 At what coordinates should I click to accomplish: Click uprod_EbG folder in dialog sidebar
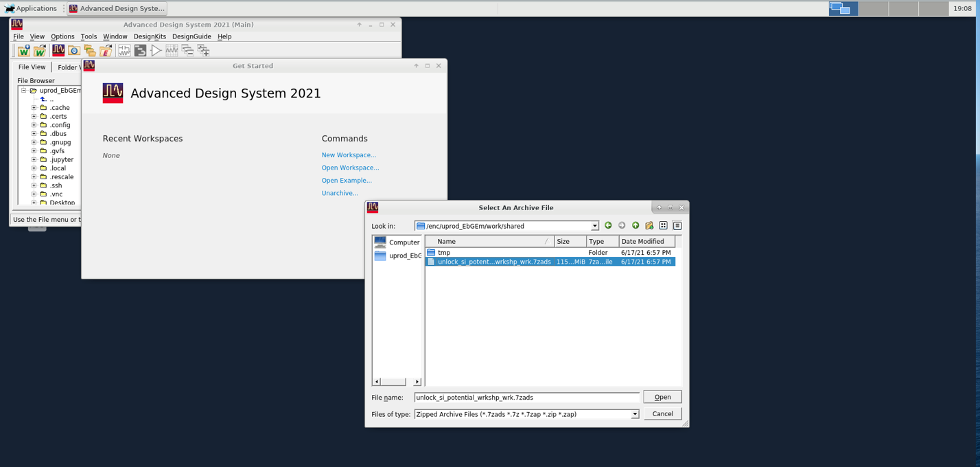tap(397, 255)
